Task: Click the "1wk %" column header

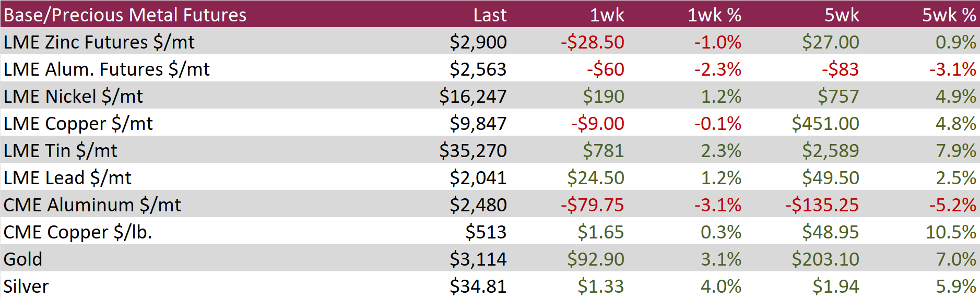Action: [714, 15]
